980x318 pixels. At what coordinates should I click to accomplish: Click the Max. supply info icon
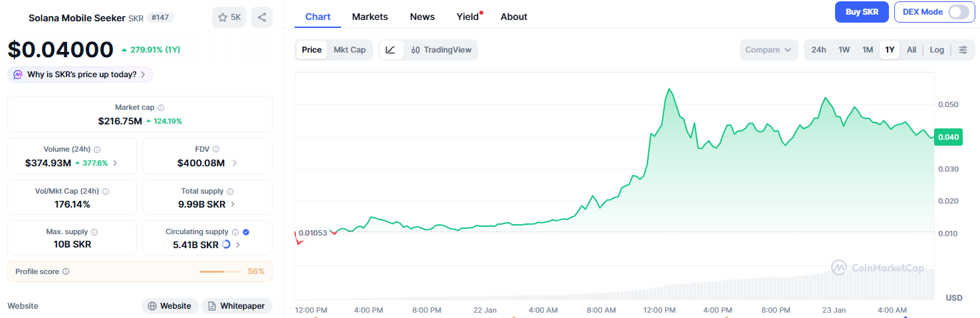tap(94, 232)
